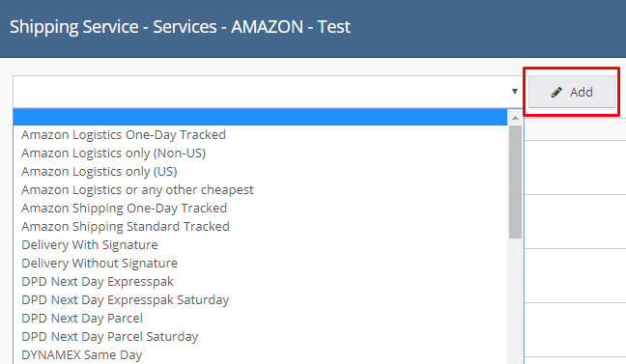Open the shipping service dropdown arrow

pyautogui.click(x=515, y=92)
